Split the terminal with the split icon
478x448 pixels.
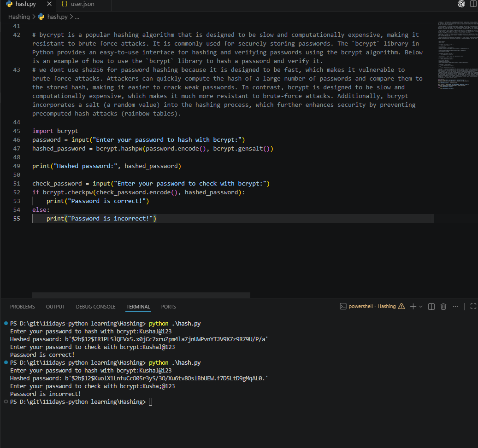431,306
